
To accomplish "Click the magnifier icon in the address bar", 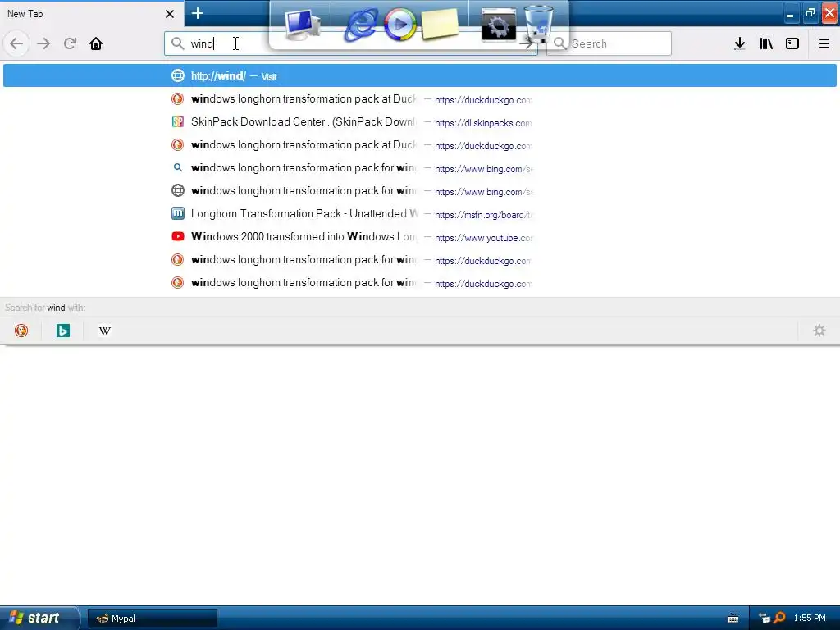I will coord(177,43).
